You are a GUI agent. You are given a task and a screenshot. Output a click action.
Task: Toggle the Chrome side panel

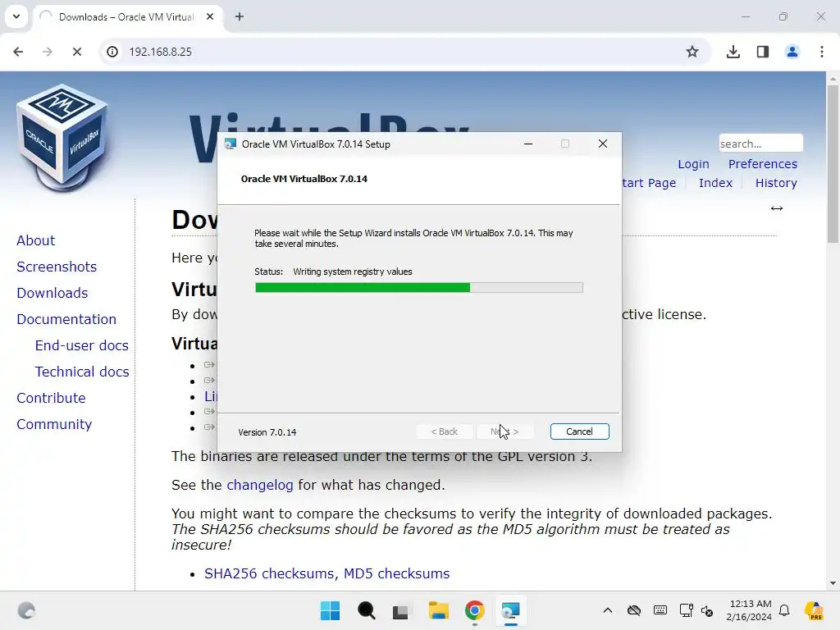[763, 52]
